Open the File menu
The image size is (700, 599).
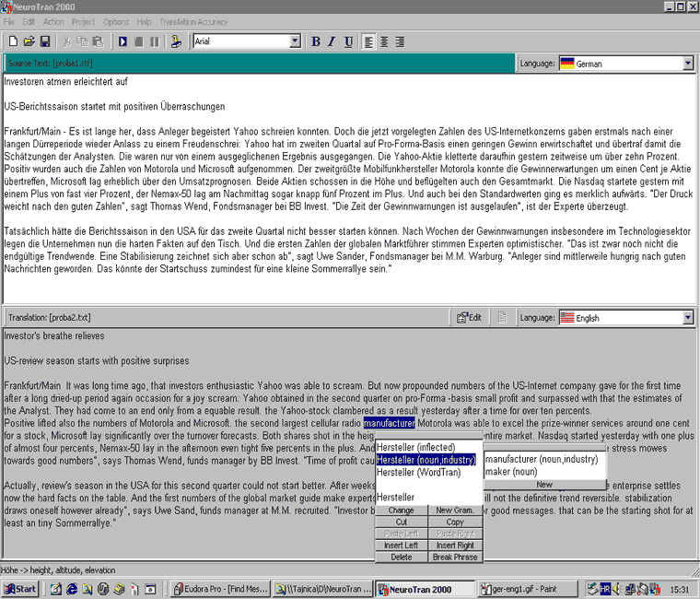click(9, 22)
